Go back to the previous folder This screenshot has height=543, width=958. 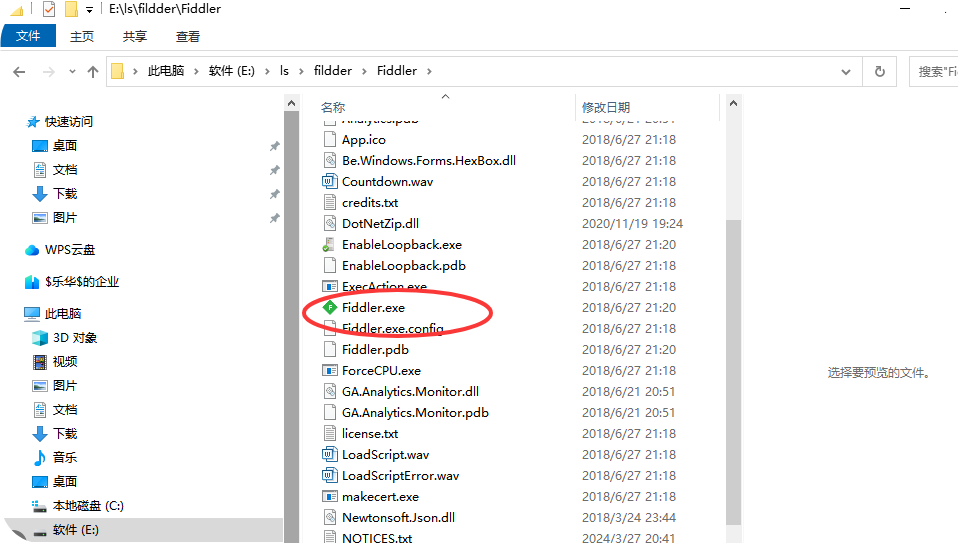point(19,72)
